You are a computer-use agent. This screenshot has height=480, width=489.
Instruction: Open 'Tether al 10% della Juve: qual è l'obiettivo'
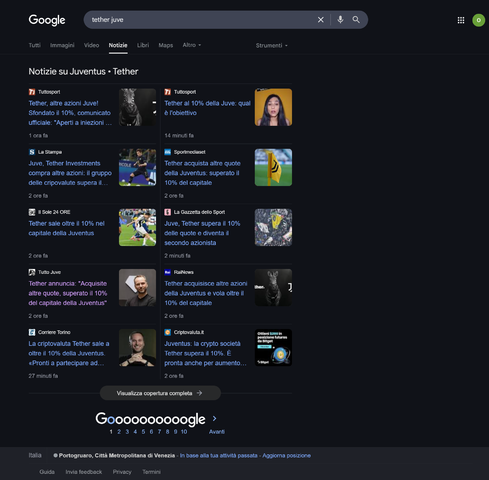coord(207,108)
